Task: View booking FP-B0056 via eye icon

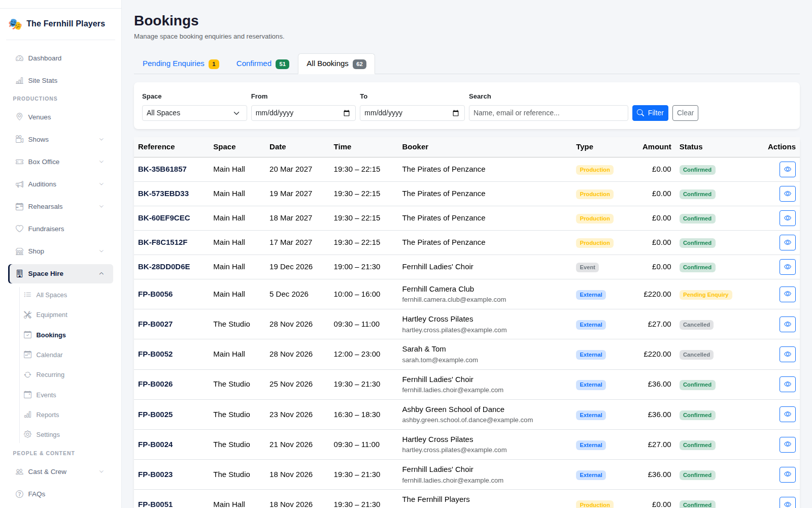Action: [788, 295]
